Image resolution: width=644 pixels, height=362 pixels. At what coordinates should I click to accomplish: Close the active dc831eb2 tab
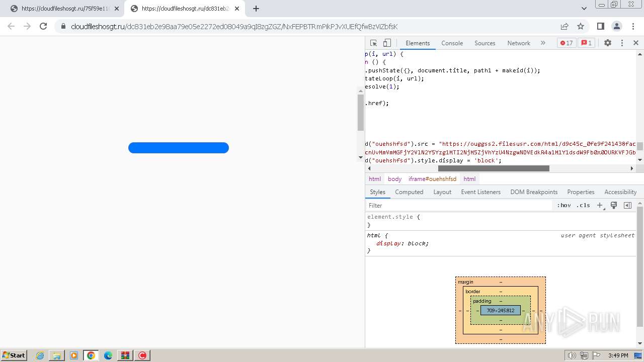pos(236,9)
